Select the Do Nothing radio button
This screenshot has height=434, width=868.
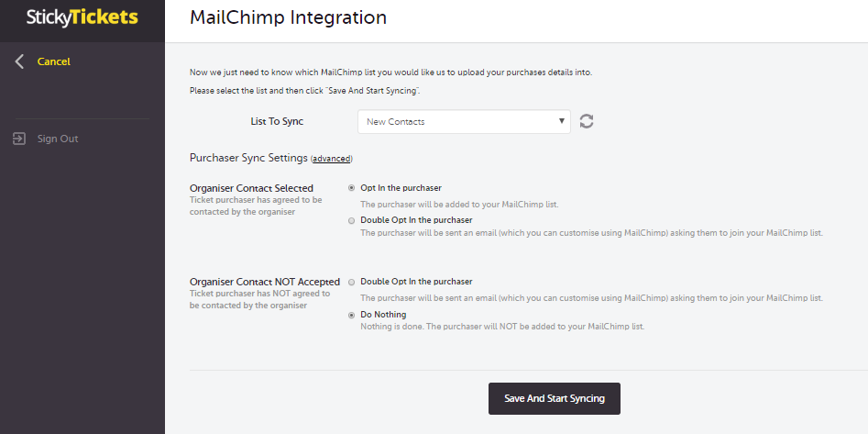click(x=352, y=315)
